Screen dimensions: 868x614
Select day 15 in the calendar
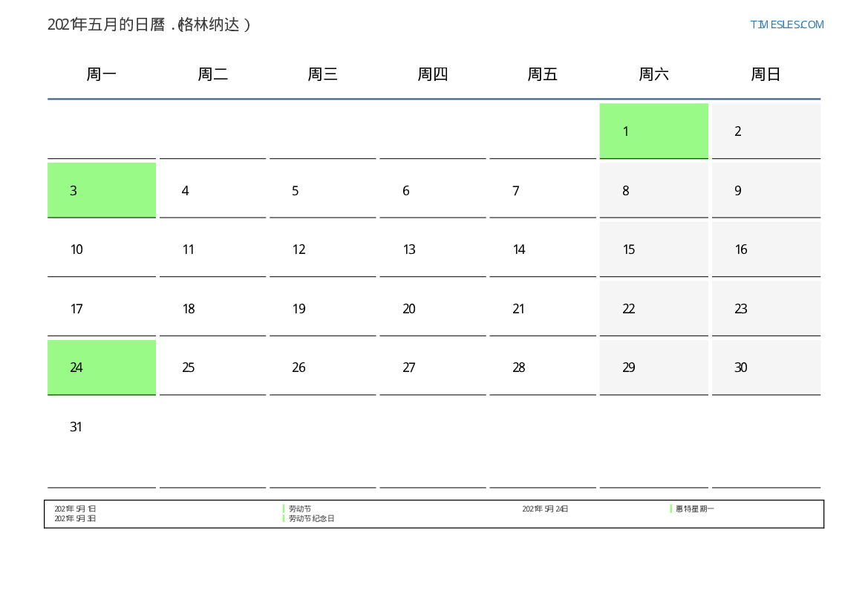point(653,249)
